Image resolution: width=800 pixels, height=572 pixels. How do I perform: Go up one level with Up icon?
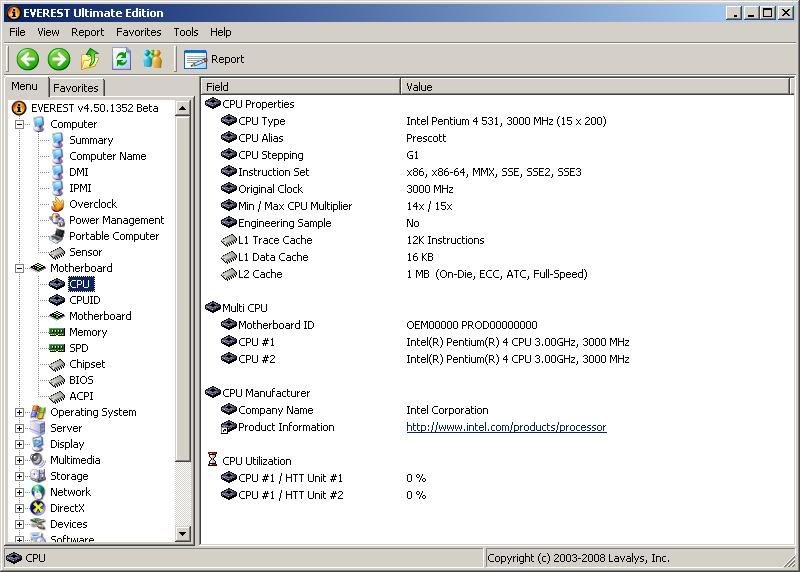(90, 59)
